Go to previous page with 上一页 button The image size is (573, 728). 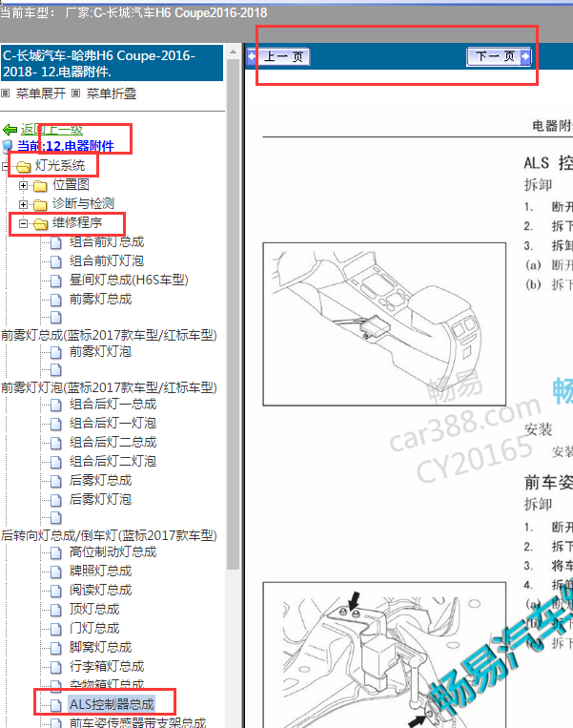pyautogui.click(x=278, y=56)
